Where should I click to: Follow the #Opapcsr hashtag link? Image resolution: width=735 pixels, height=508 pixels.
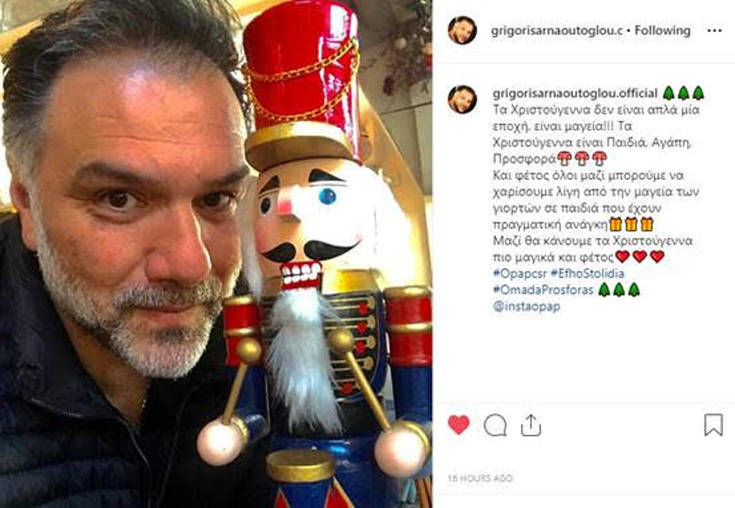tap(519, 273)
